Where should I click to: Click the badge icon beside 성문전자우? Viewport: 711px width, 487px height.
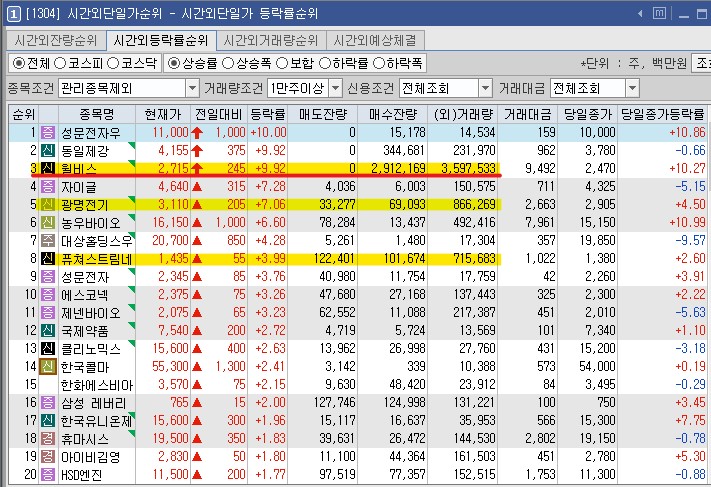(48, 132)
